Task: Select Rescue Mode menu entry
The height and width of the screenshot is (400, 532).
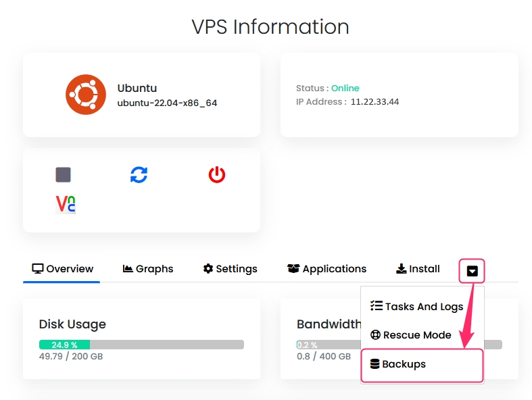Action: tap(410, 335)
